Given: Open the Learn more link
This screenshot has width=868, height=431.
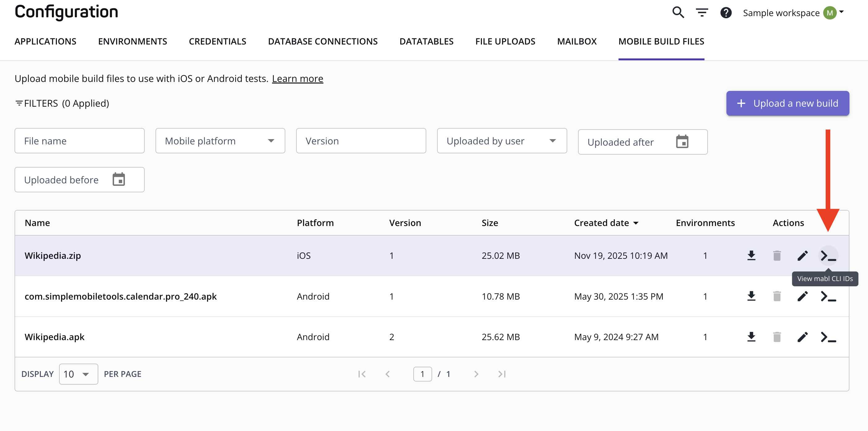Looking at the screenshot, I should (297, 79).
